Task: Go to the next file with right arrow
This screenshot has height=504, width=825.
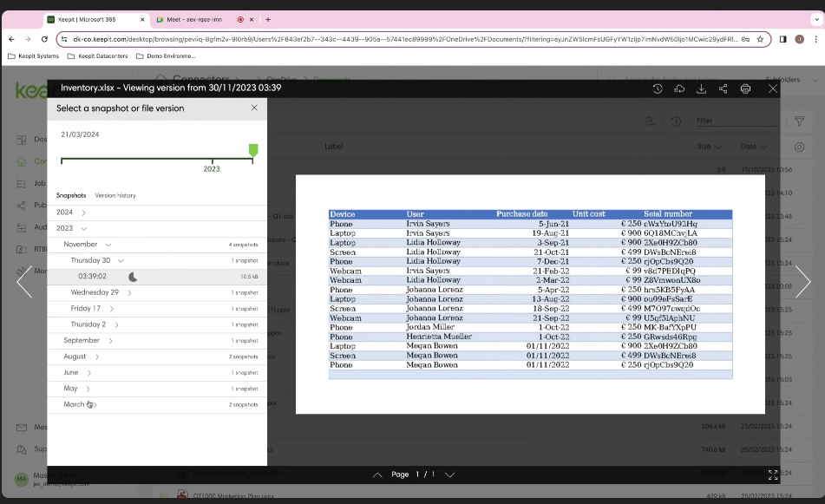Action: pyautogui.click(x=802, y=282)
